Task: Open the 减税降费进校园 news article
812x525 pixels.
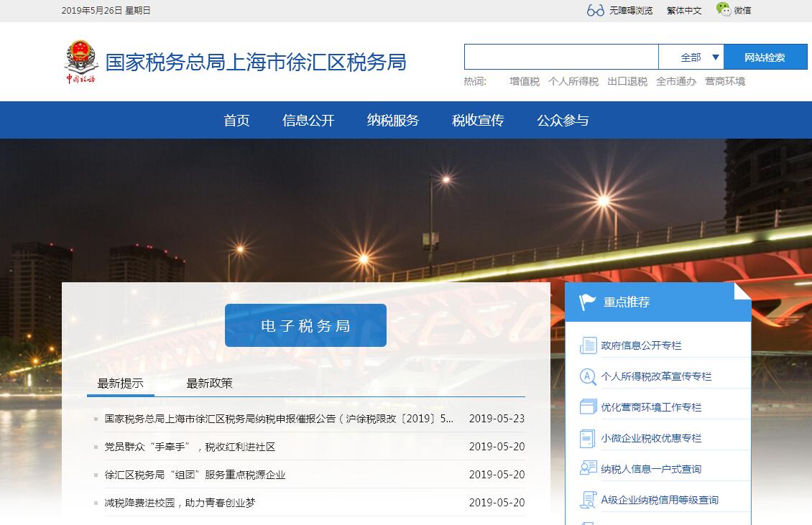Action: [180, 503]
